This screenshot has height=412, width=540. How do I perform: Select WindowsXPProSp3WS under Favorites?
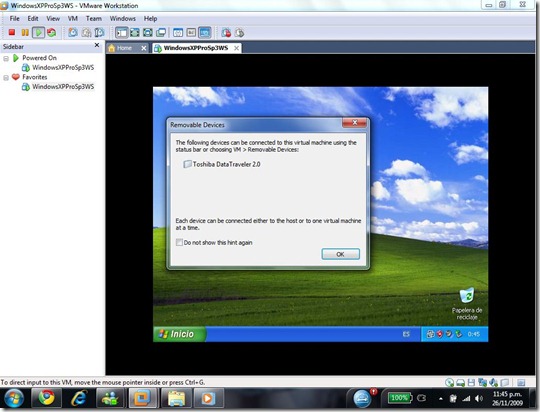pos(63,87)
